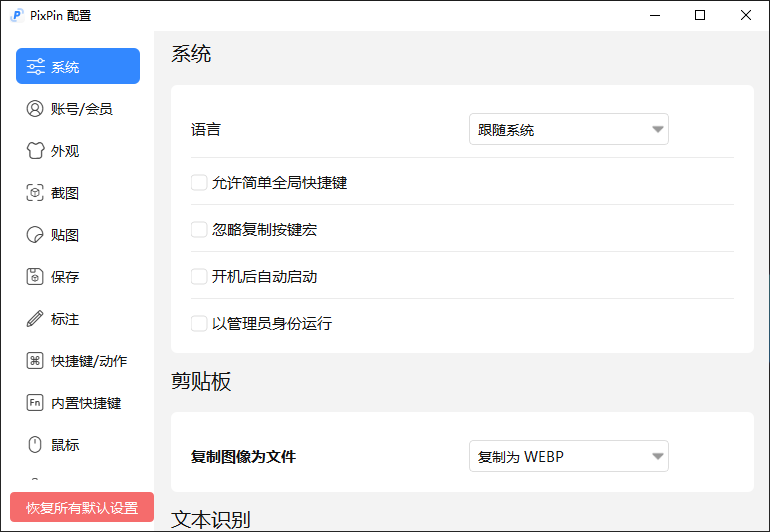Click the appearance shirt icon
Viewport: 770px width, 532px height.
click(35, 151)
